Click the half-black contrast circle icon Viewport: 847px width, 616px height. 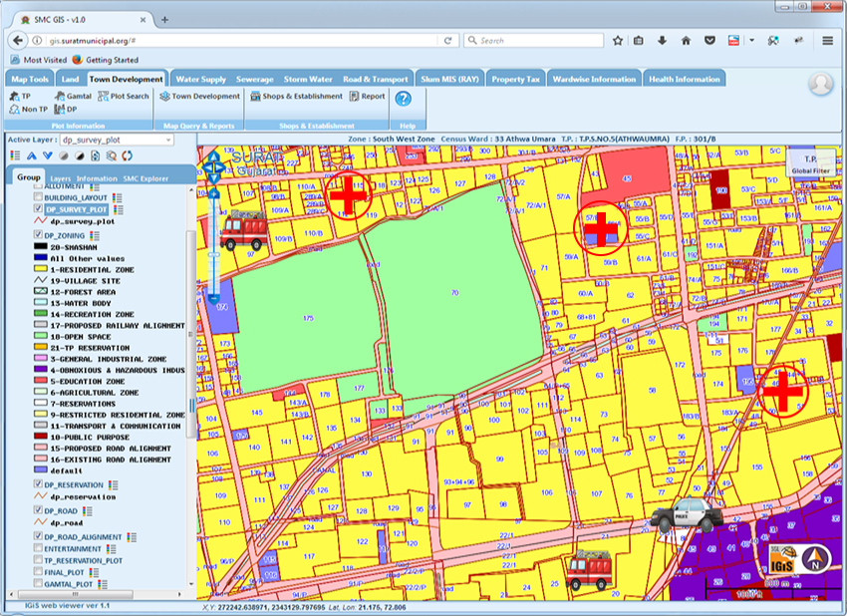point(80,155)
